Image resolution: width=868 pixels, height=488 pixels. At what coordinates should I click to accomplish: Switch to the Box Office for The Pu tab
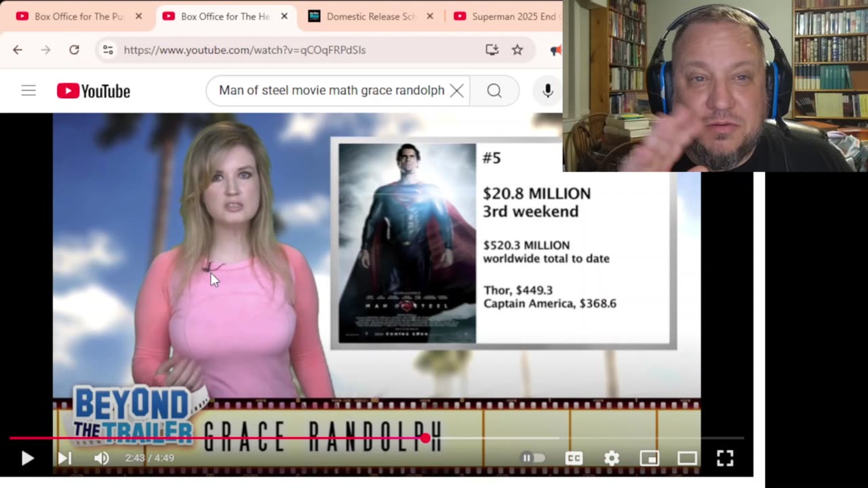coord(79,16)
